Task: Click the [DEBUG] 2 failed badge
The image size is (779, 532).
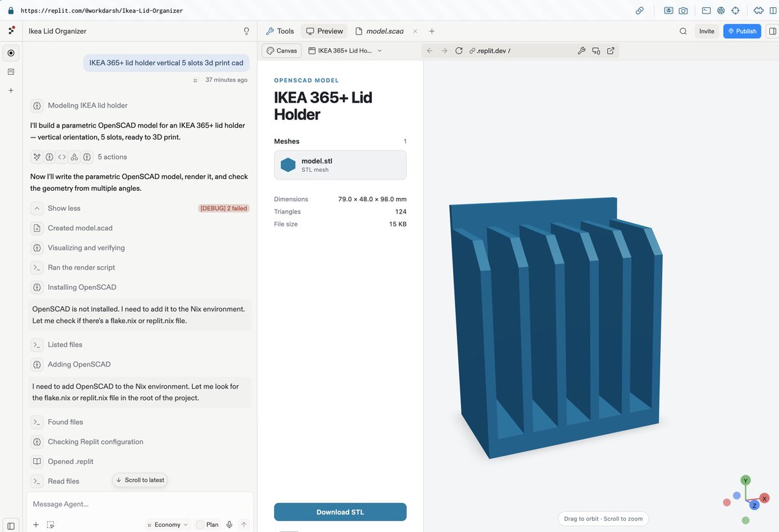Action: 223,208
